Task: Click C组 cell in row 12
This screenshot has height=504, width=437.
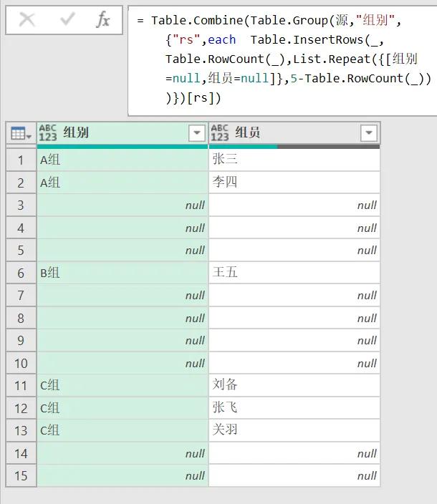Action: 123,408
